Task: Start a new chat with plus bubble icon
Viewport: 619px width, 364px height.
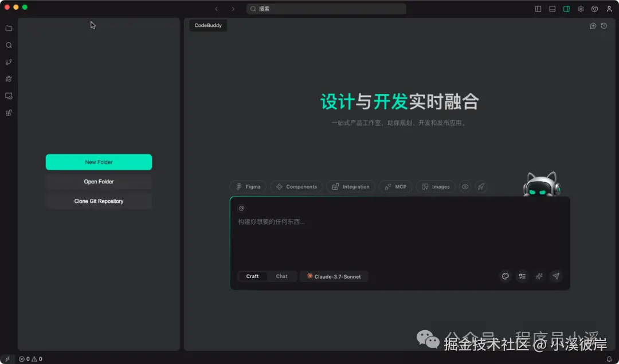Action: coord(593,26)
